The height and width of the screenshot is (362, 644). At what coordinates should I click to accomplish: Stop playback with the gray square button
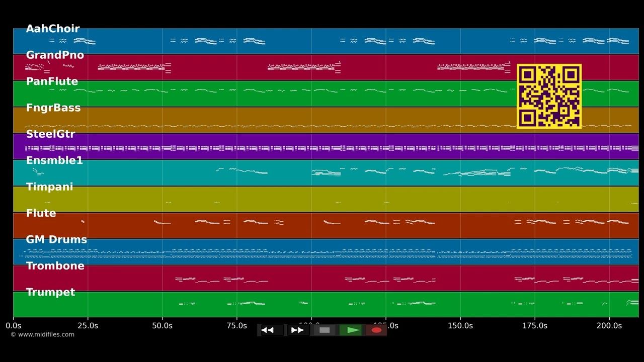[x=325, y=330]
